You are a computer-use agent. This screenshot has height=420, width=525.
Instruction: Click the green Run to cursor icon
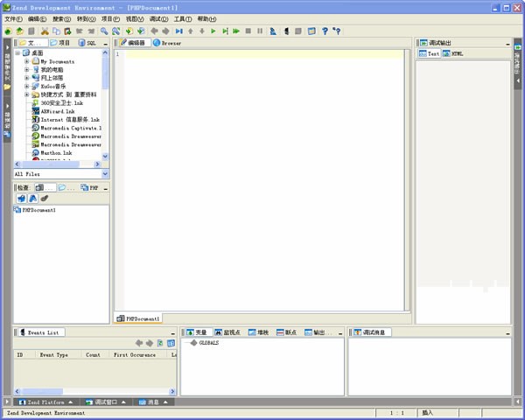pos(226,31)
